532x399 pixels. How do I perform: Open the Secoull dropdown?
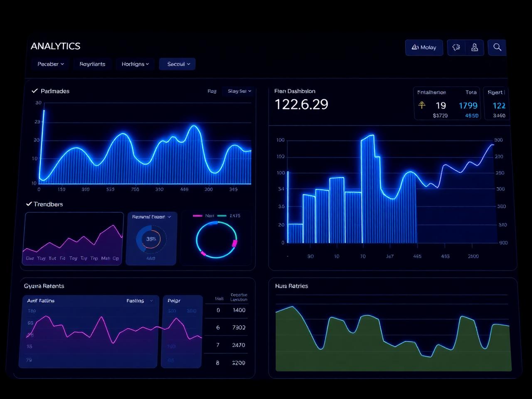tap(177, 64)
